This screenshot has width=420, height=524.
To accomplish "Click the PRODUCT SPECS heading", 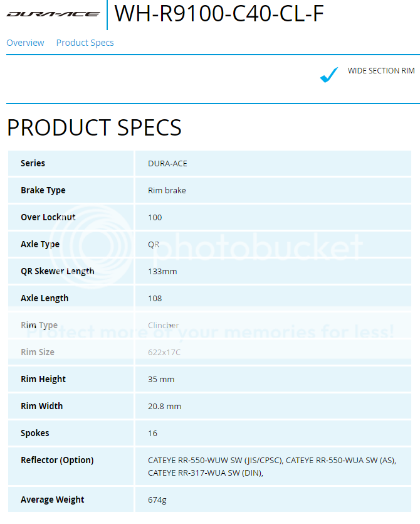I will [94, 127].
